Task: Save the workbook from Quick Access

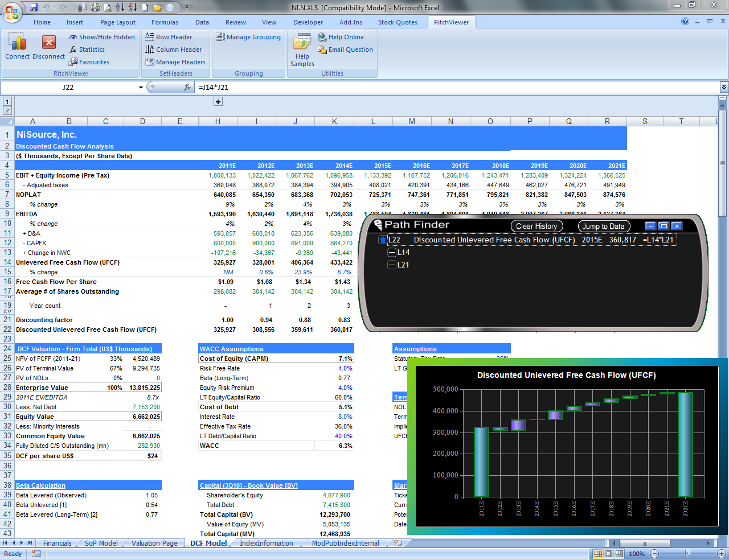Action: pos(34,7)
